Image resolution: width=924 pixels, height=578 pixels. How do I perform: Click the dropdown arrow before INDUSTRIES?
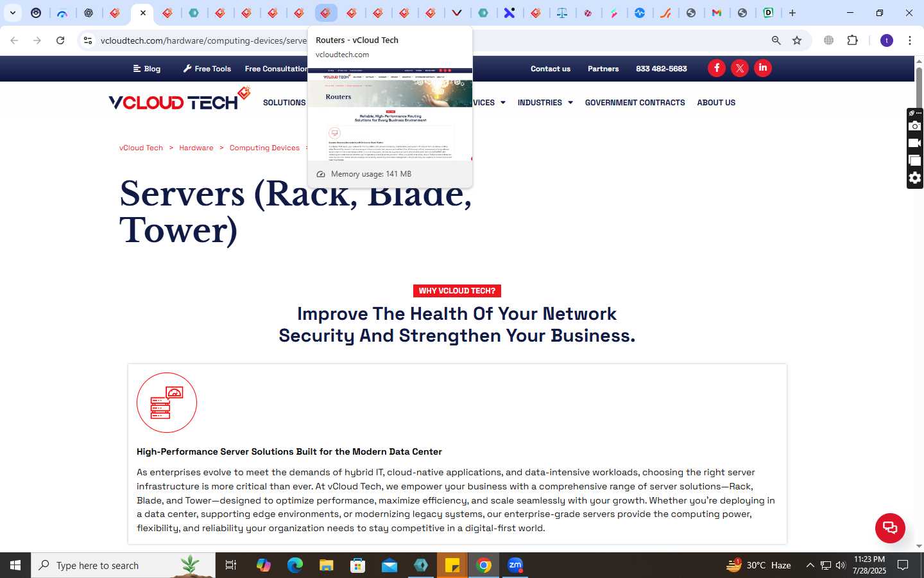tap(502, 103)
